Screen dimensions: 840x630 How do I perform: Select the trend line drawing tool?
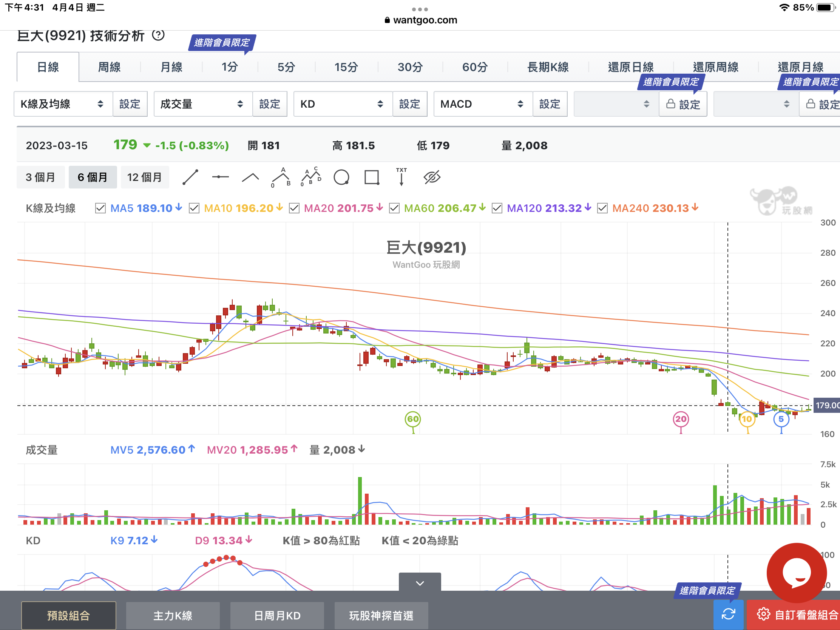pos(190,178)
